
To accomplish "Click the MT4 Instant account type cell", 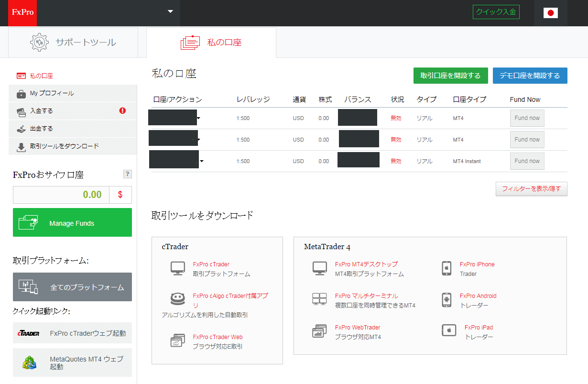I will 467,161.
